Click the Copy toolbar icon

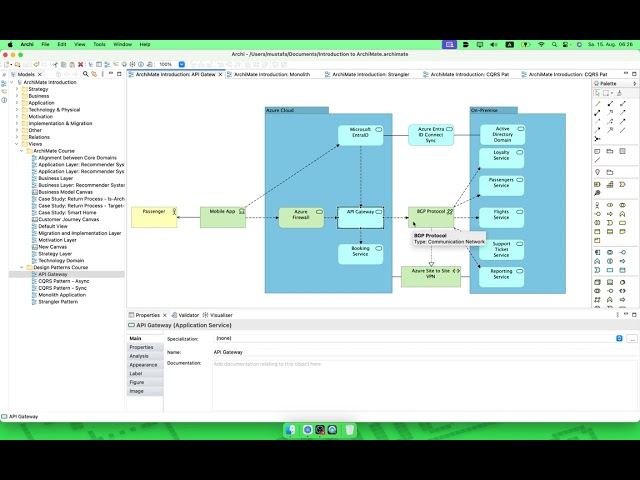click(x=64, y=64)
